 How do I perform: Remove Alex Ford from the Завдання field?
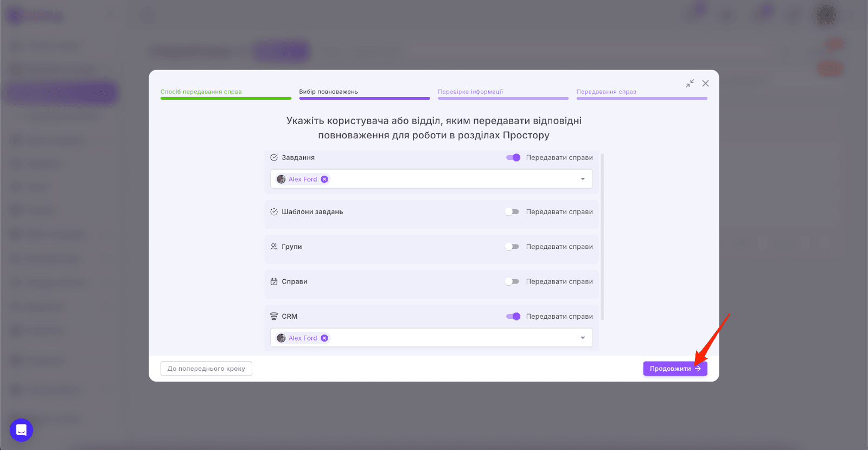point(324,179)
